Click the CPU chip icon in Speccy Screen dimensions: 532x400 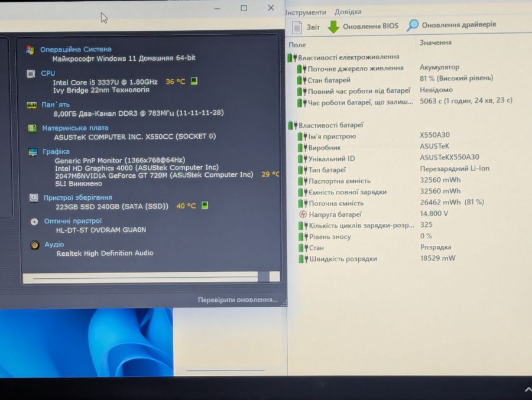pos(31,74)
